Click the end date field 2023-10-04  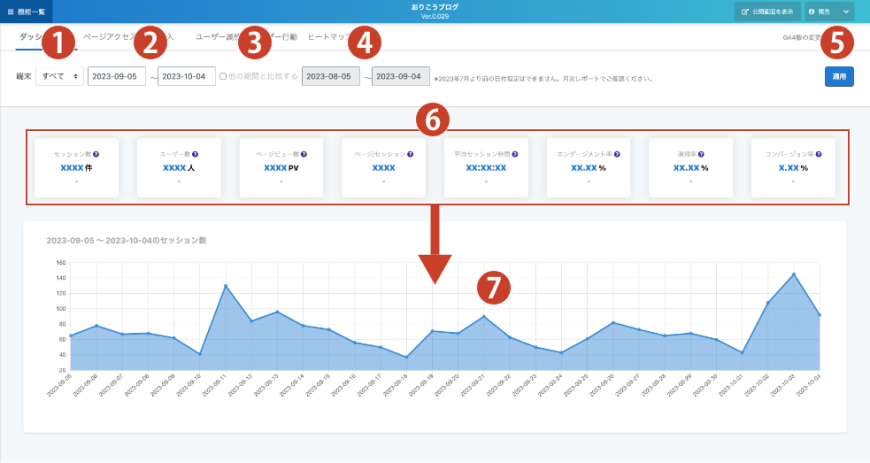point(186,77)
